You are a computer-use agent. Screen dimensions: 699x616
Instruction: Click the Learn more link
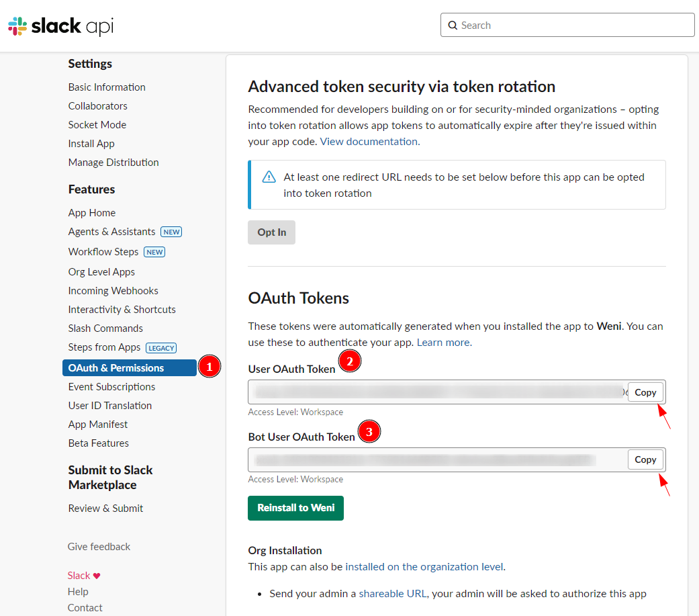(x=443, y=343)
